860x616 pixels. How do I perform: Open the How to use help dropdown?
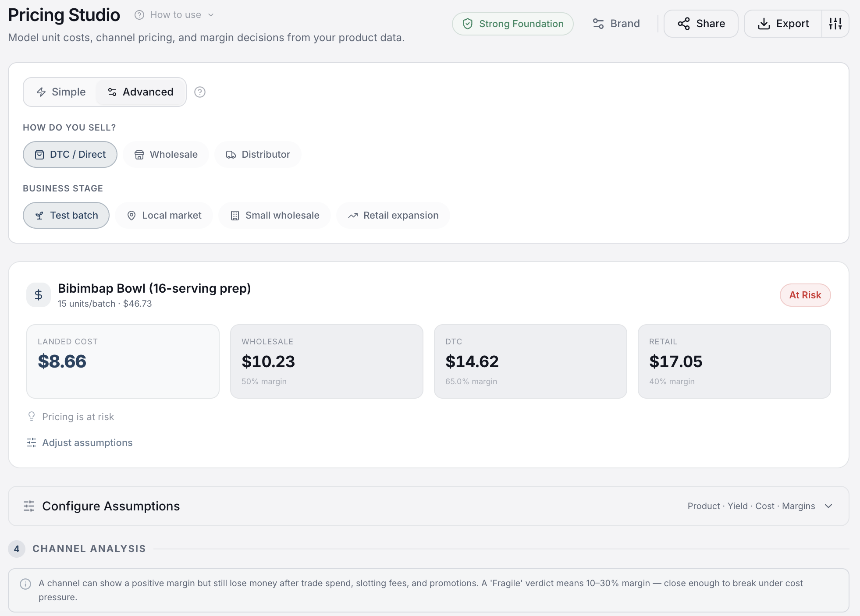[x=174, y=15]
